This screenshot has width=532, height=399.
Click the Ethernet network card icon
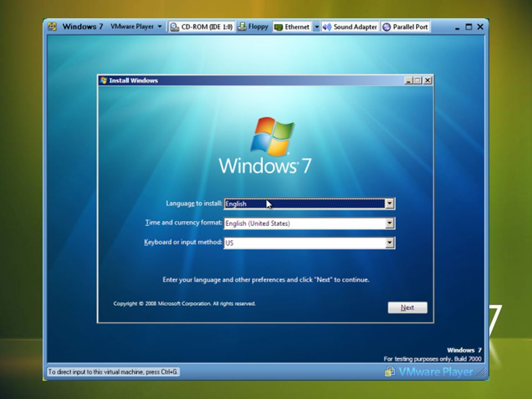(278, 27)
